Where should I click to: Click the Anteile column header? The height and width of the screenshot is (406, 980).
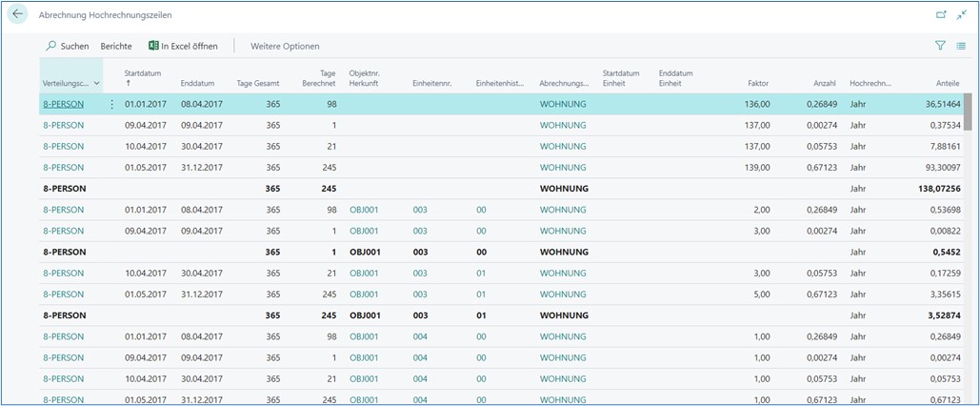click(x=947, y=84)
